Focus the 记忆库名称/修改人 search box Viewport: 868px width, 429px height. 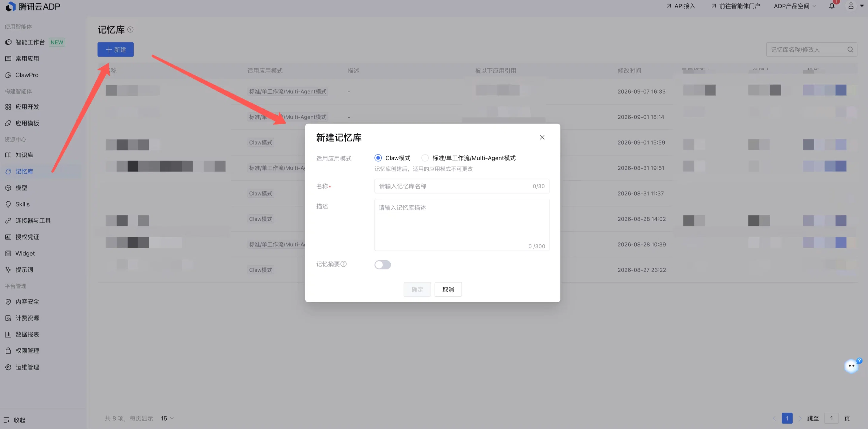pyautogui.click(x=811, y=49)
